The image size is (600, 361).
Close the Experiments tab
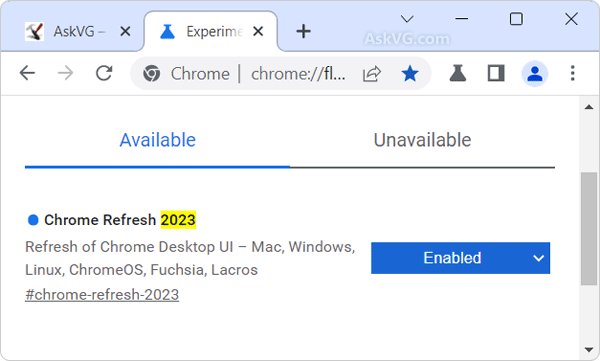(258, 31)
